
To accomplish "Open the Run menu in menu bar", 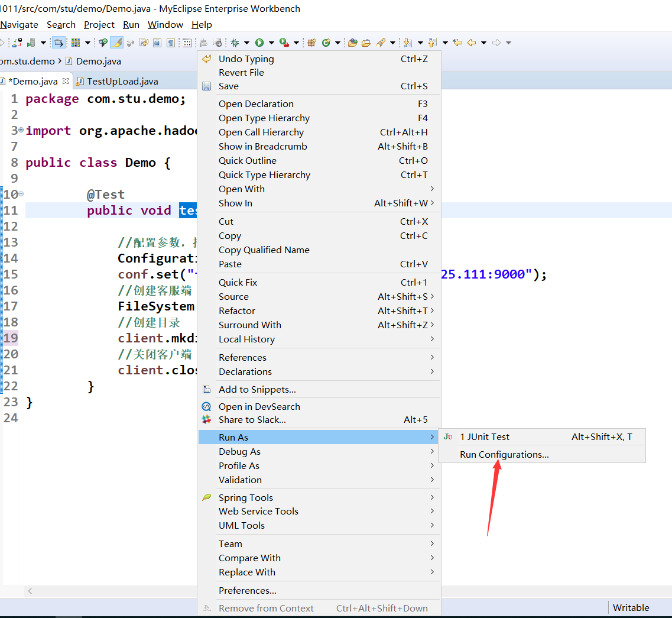I will pyautogui.click(x=131, y=24).
